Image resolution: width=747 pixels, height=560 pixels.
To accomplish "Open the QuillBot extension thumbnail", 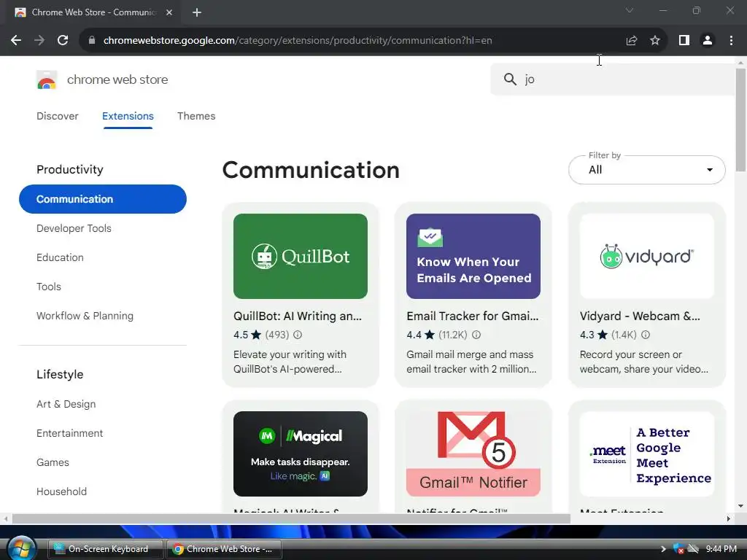I will 300,256.
